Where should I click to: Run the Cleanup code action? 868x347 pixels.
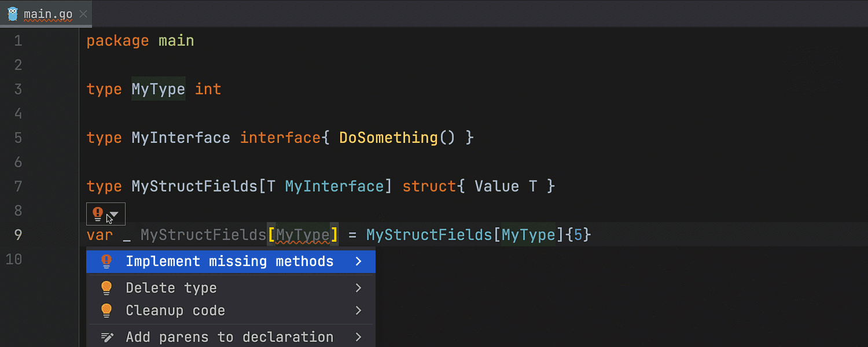pyautogui.click(x=175, y=311)
